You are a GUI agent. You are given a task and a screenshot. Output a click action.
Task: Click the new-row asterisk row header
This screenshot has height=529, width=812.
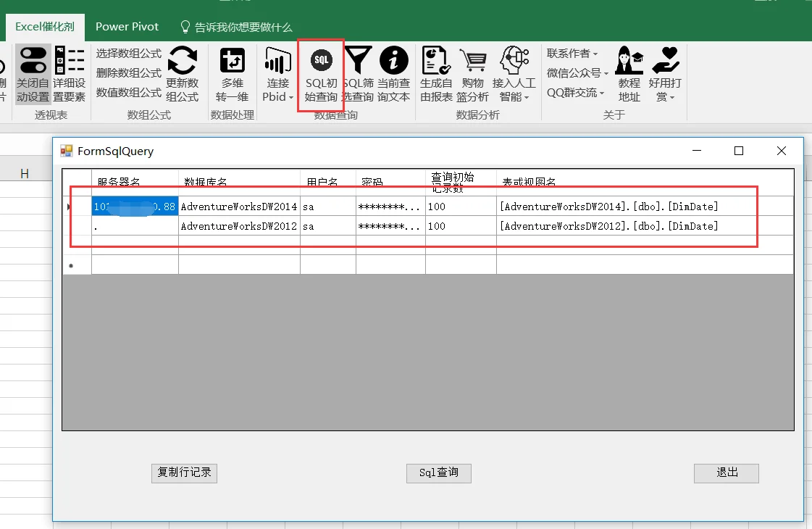point(77,264)
